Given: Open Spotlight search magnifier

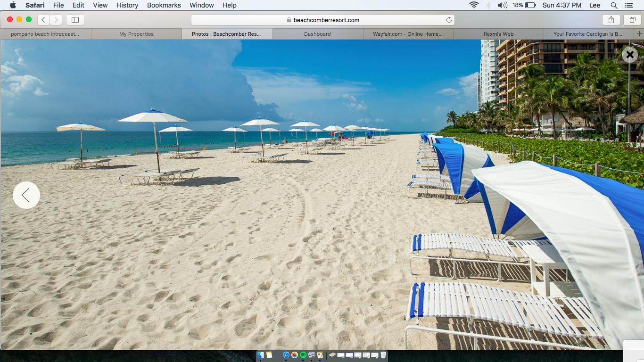Looking at the screenshot, I should (x=614, y=5).
